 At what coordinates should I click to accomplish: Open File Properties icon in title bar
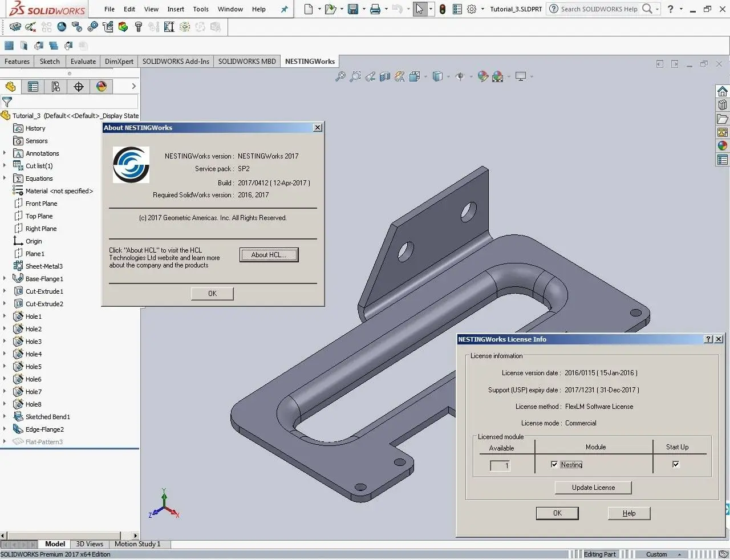[457, 9]
